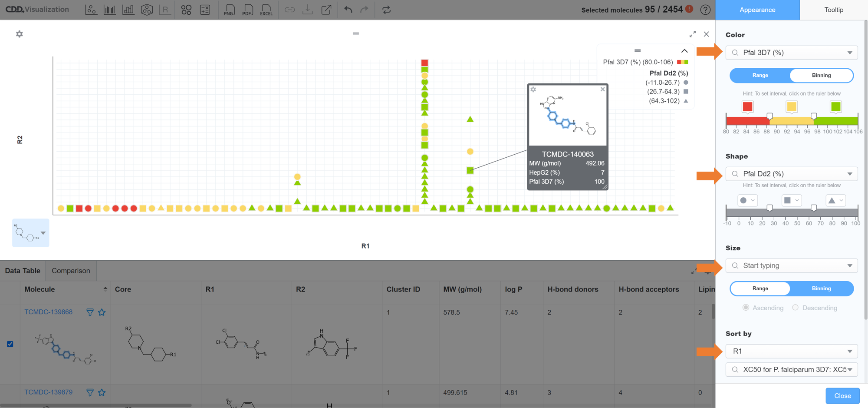Screen dimensions: 868x408
Task: Filter by molecule TCMDC-139879
Action: (90, 392)
